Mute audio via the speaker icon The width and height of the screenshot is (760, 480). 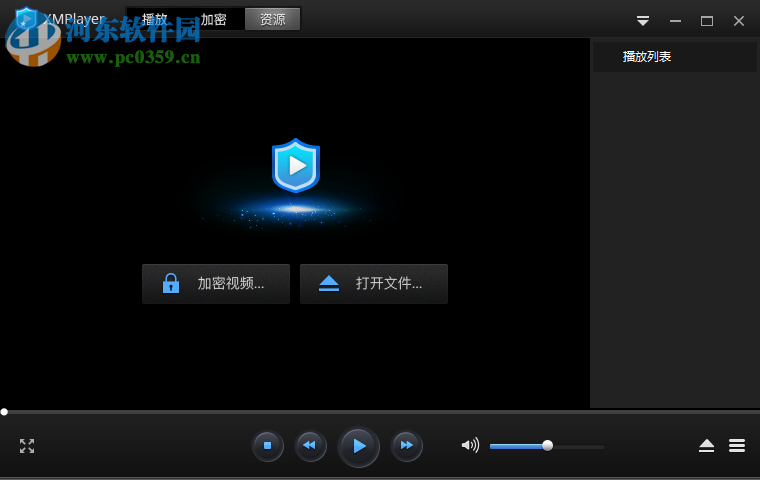(x=470, y=445)
